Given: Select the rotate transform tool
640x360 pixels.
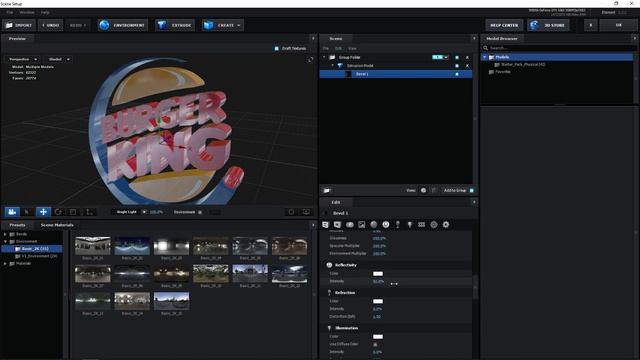Looking at the screenshot, I should (x=58, y=212).
